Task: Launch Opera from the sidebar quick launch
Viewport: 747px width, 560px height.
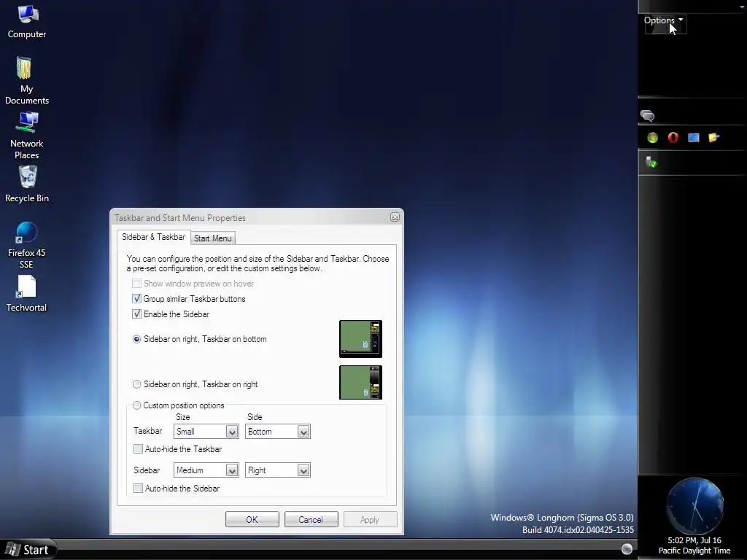Action: 673,138
